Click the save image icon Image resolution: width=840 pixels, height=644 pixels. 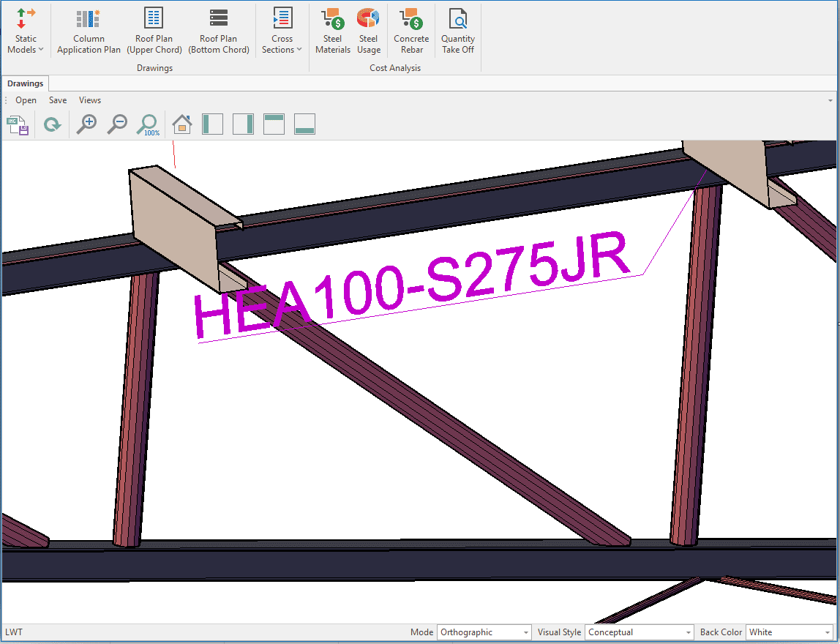[18, 124]
